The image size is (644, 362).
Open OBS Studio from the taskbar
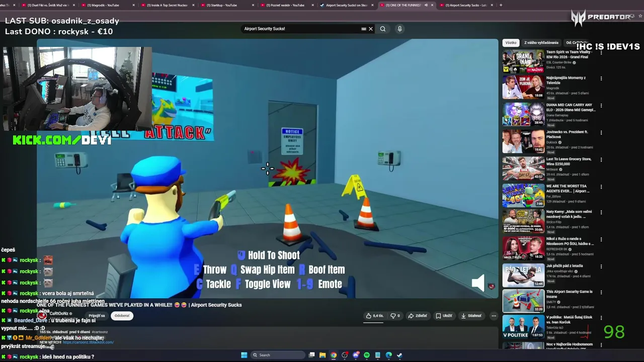click(x=345, y=355)
